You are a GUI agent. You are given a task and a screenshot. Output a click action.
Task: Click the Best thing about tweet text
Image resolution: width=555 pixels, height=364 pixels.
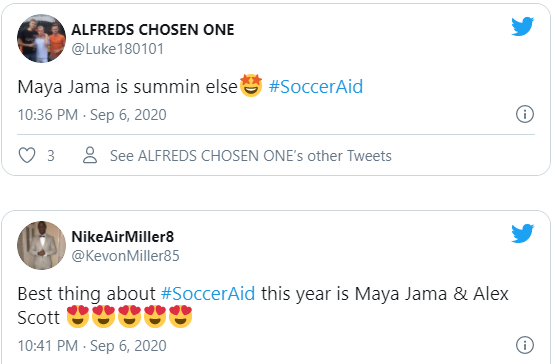coord(263,305)
